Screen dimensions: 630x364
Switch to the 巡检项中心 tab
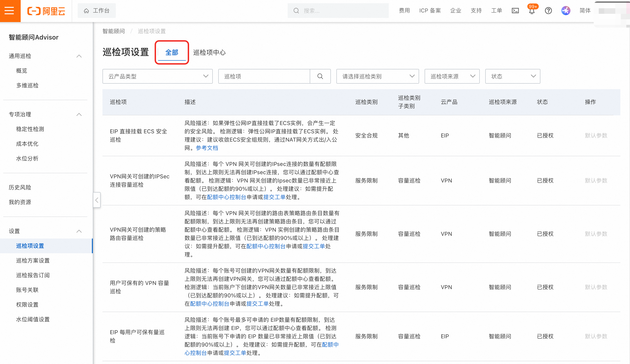(x=209, y=52)
